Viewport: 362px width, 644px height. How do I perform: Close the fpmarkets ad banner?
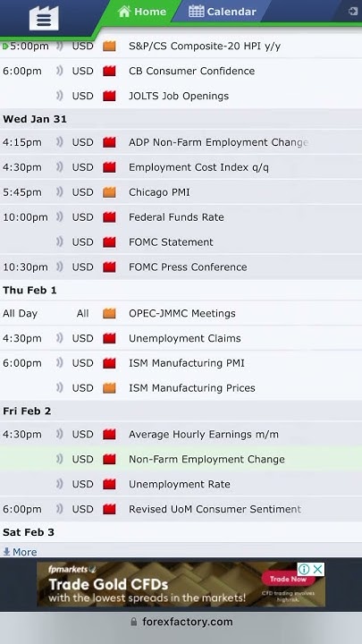click(318, 569)
